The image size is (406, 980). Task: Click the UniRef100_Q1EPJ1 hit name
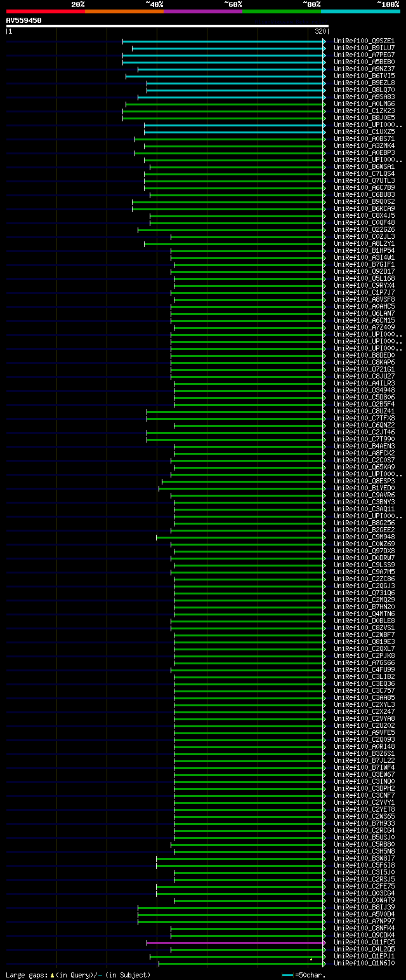point(364,957)
